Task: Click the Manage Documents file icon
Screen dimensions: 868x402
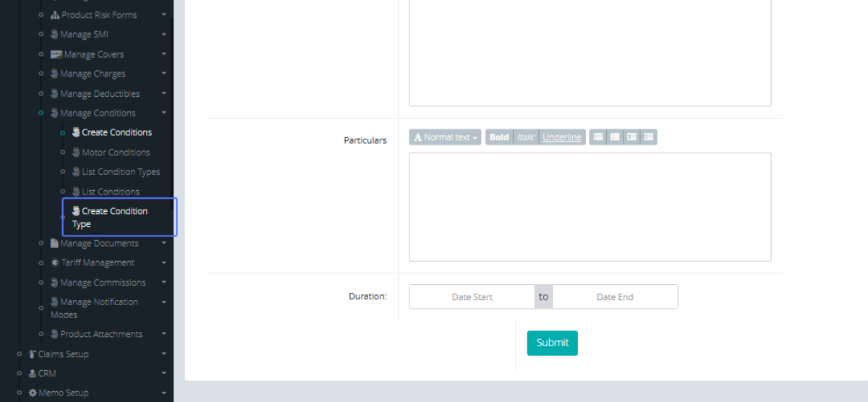Action: coord(55,244)
